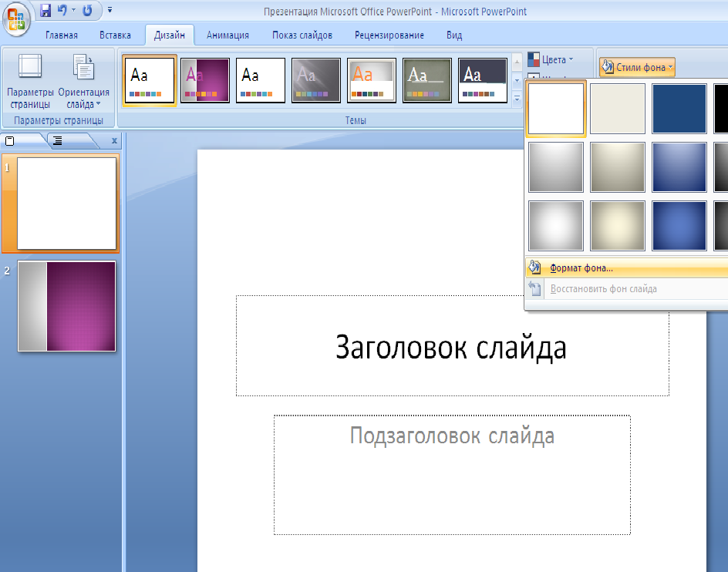This screenshot has height=572, width=728.
Task: Apply the orange Aa theme
Action: (372, 80)
